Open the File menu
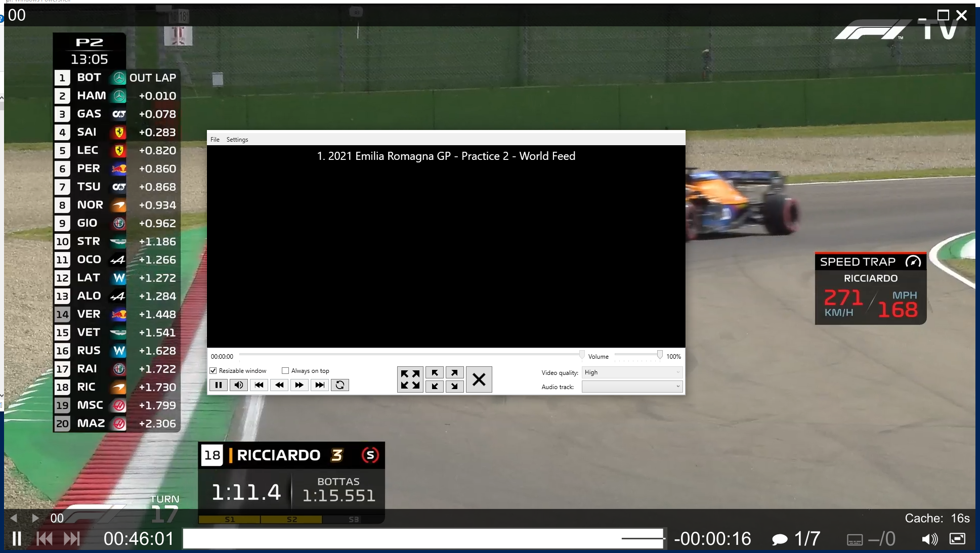The image size is (980, 553). click(x=215, y=140)
